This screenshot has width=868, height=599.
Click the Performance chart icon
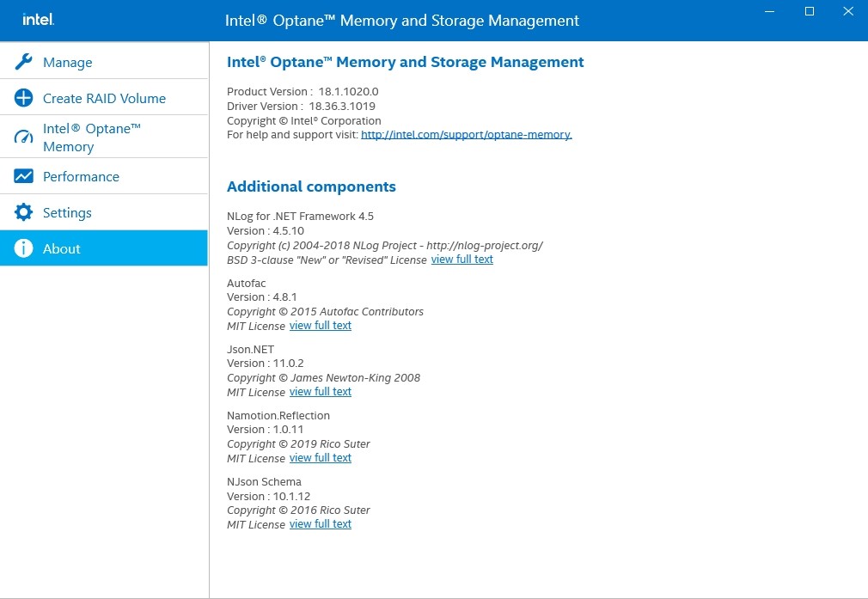coord(23,176)
